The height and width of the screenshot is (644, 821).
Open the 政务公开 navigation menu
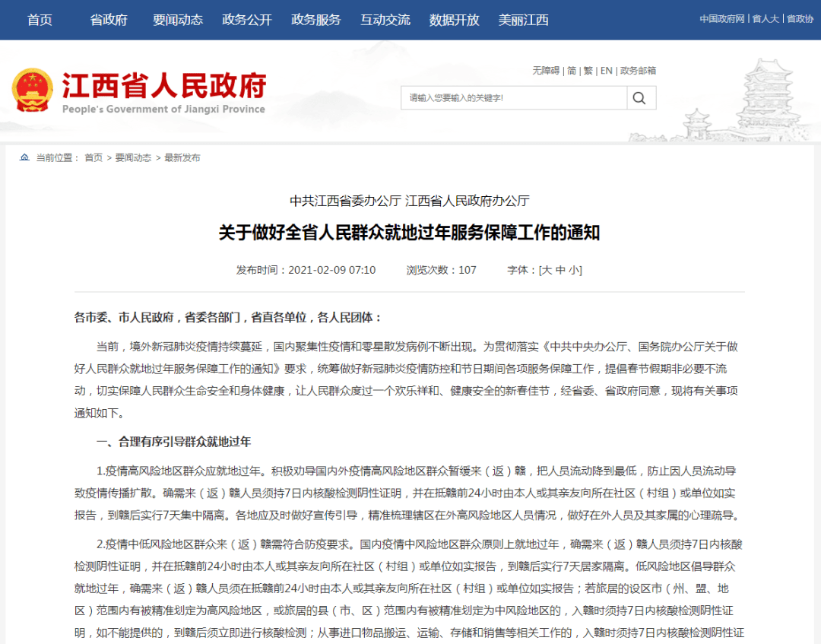[247, 20]
